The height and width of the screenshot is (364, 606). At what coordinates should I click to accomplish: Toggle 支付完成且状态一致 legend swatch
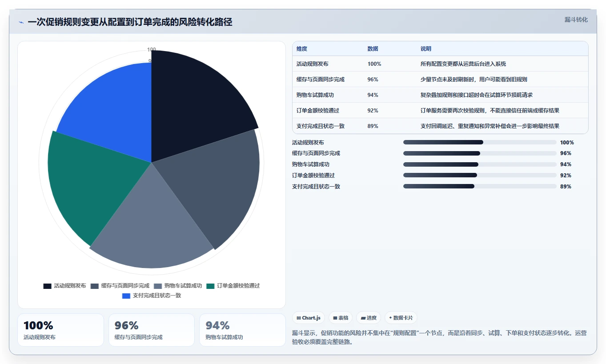126,296
